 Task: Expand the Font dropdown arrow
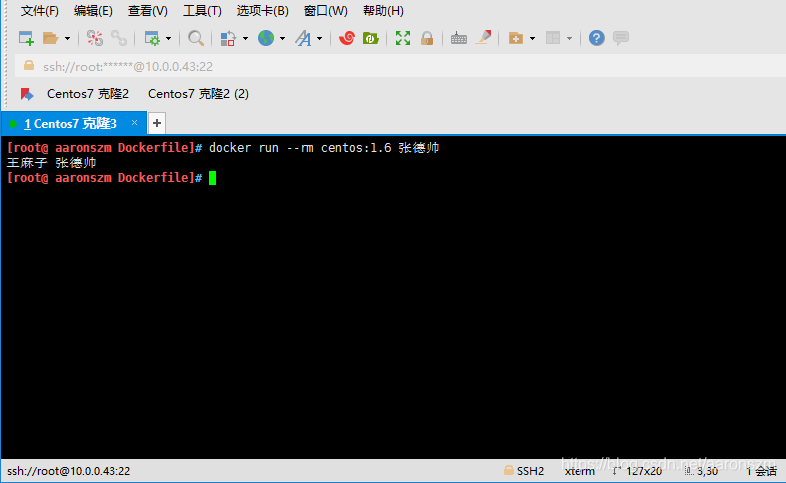click(319, 38)
